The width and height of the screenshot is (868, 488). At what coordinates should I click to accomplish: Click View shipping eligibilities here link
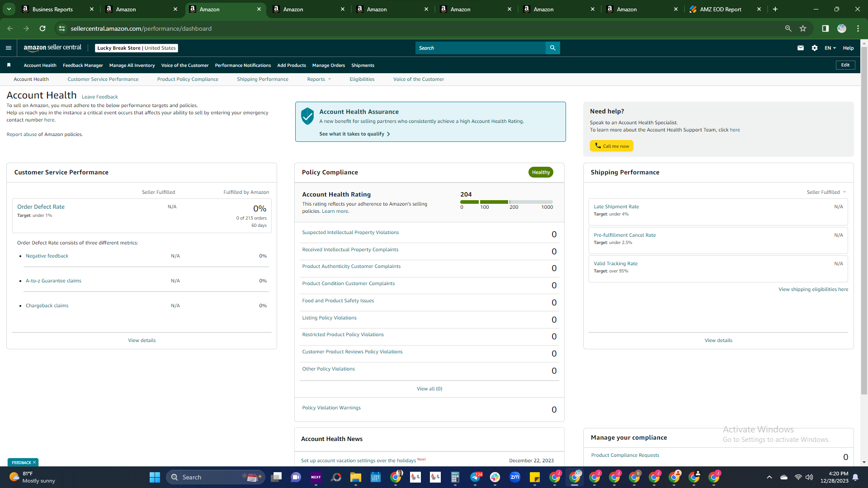[813, 289]
